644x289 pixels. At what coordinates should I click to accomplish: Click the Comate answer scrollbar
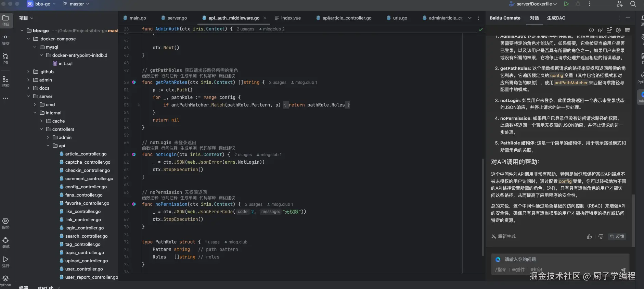[x=633, y=221]
